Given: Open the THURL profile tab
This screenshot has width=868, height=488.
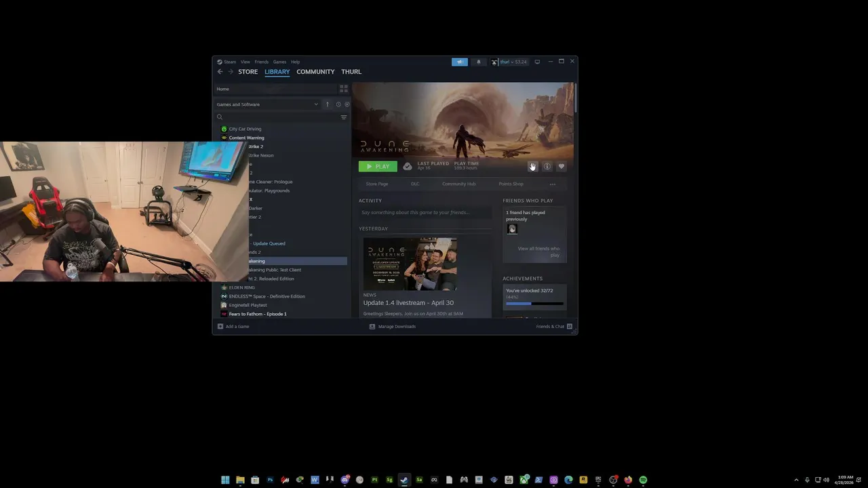Looking at the screenshot, I should click(x=351, y=72).
